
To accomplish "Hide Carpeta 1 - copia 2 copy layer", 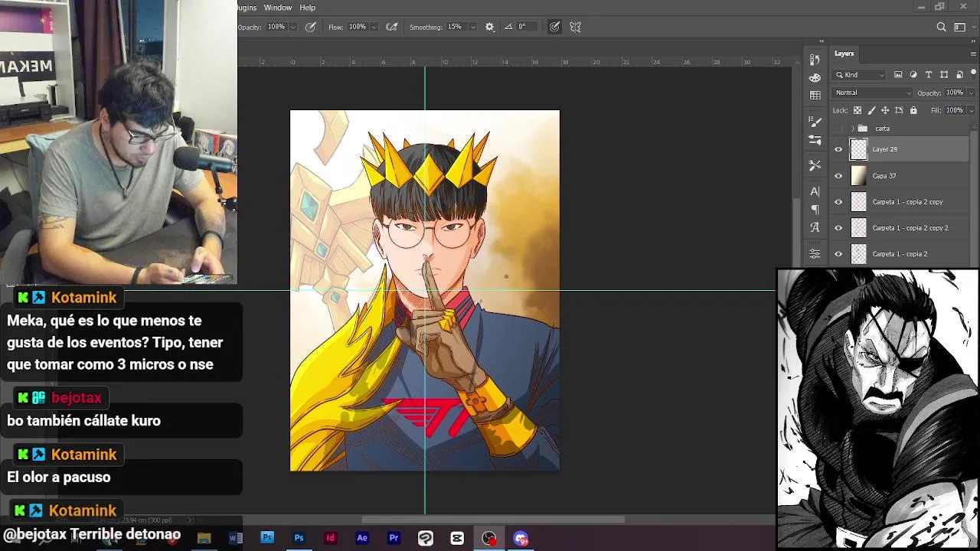I will click(838, 202).
